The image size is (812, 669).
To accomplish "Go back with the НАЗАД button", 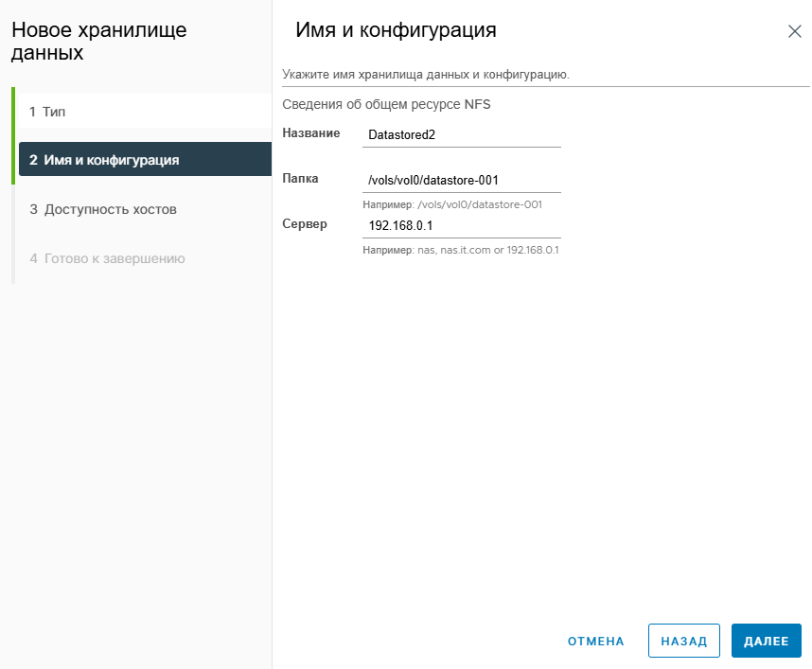I will (x=683, y=641).
